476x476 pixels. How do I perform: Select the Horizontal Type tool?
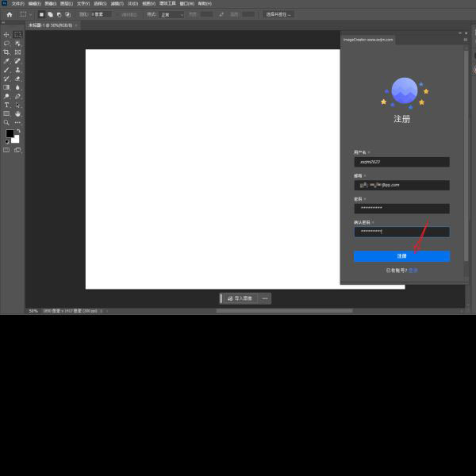(x=6, y=105)
